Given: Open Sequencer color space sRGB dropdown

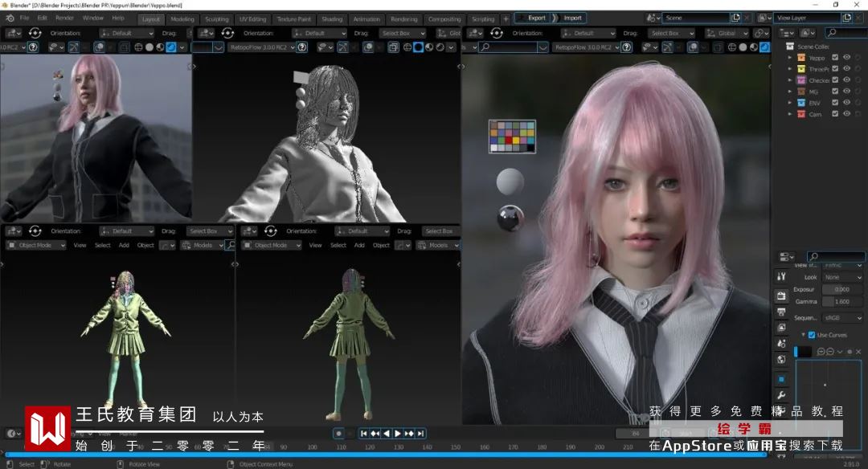Looking at the screenshot, I should [842, 318].
